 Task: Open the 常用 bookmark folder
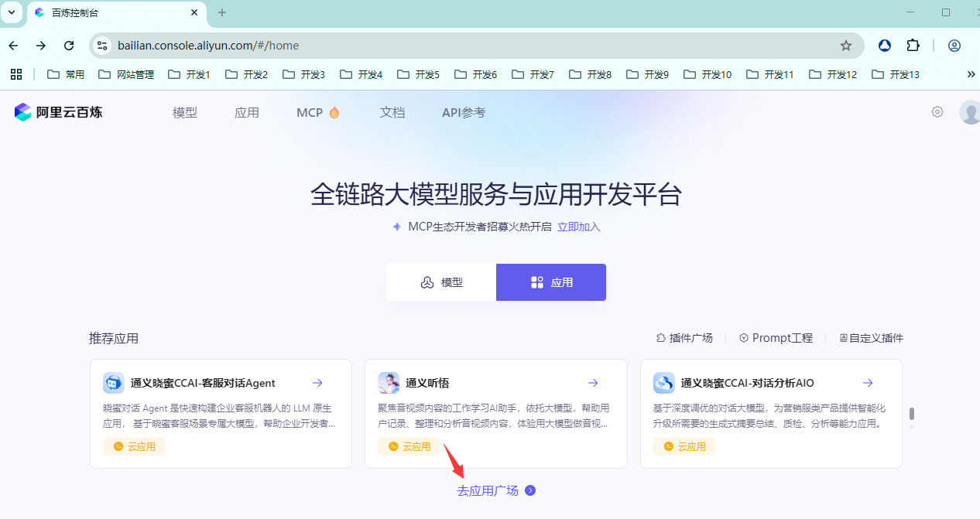click(66, 74)
